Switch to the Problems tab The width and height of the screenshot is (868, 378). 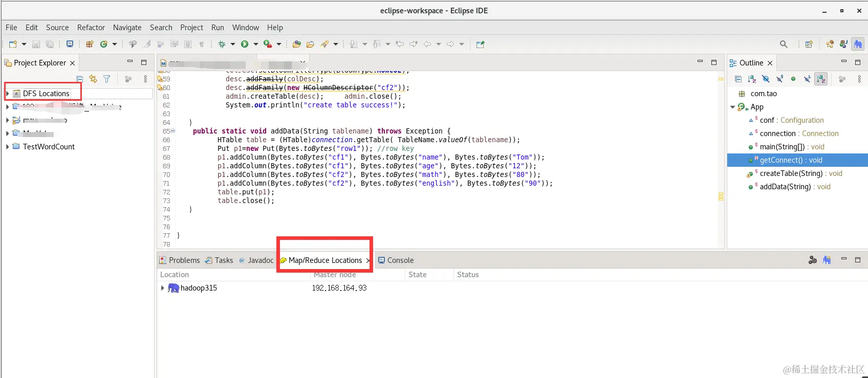(180, 260)
